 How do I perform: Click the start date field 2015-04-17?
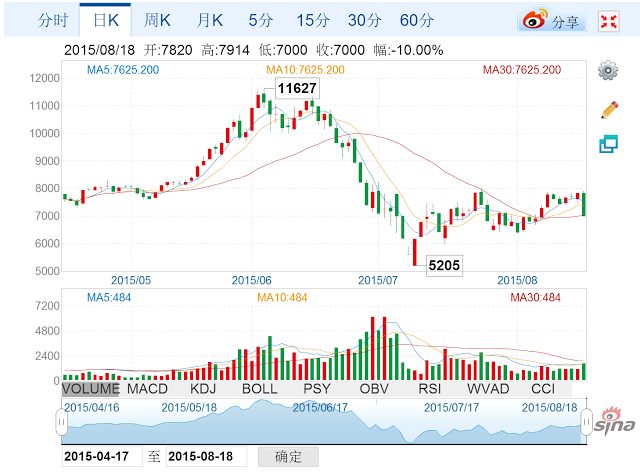pyautogui.click(x=101, y=456)
